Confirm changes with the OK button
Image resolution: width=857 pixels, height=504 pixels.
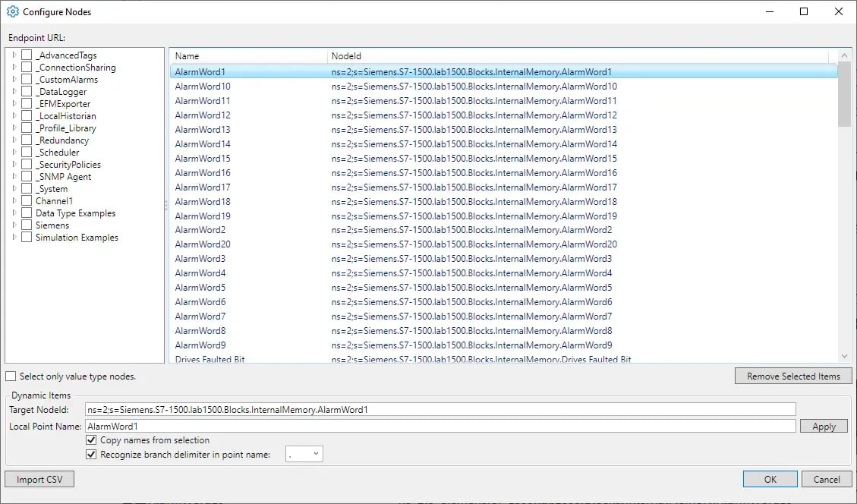point(770,479)
